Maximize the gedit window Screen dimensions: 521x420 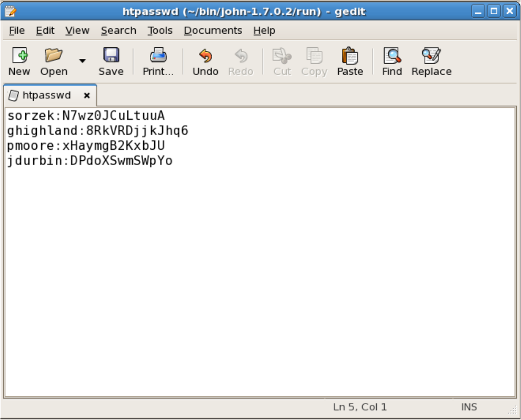click(x=494, y=11)
